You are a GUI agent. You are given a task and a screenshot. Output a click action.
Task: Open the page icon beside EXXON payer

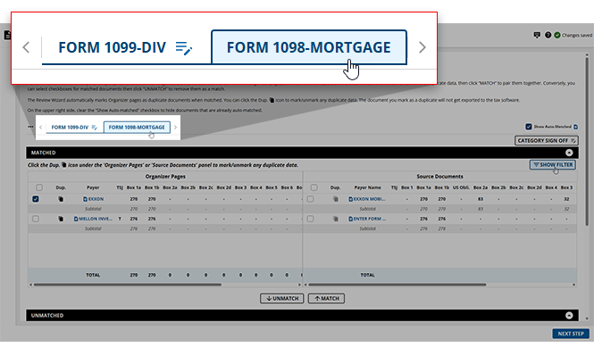[x=85, y=199]
